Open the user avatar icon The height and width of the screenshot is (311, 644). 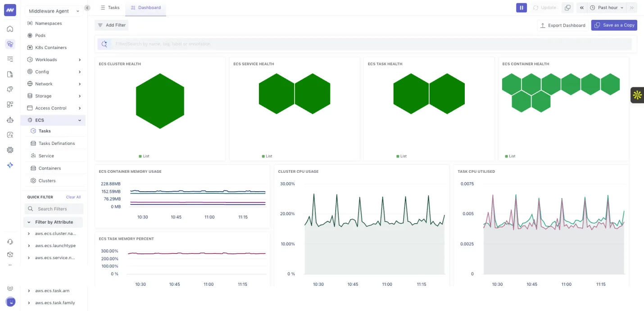(10, 302)
